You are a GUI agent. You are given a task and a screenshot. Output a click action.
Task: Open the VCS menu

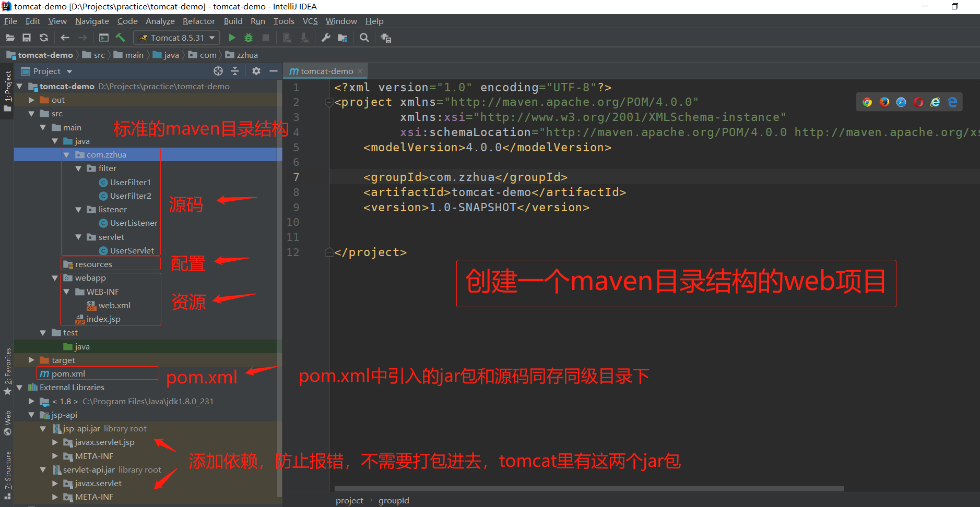pyautogui.click(x=310, y=21)
